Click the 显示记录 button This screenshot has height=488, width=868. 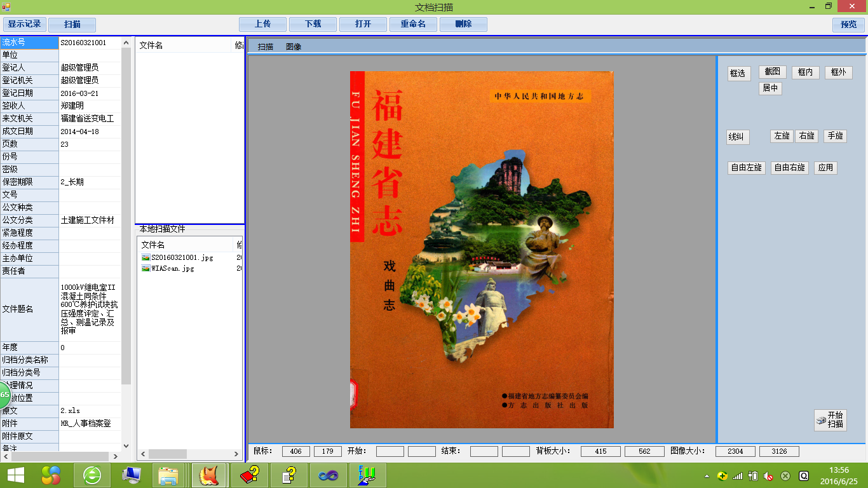tap(24, 24)
